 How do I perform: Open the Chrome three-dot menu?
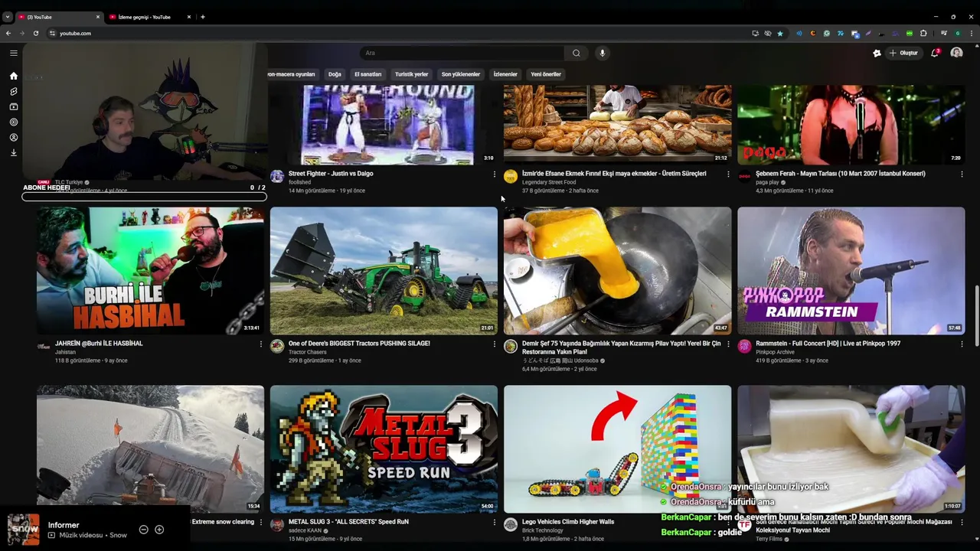(x=972, y=33)
